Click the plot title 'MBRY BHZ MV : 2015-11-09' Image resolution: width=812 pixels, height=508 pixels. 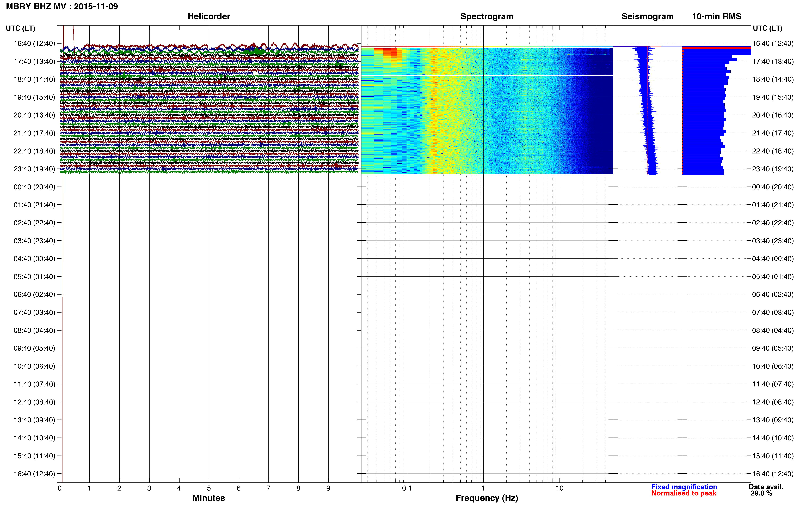point(62,6)
